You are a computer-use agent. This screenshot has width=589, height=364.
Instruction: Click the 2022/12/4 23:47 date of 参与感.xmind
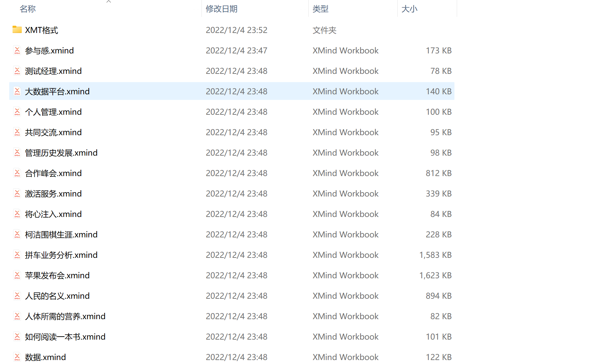click(236, 50)
